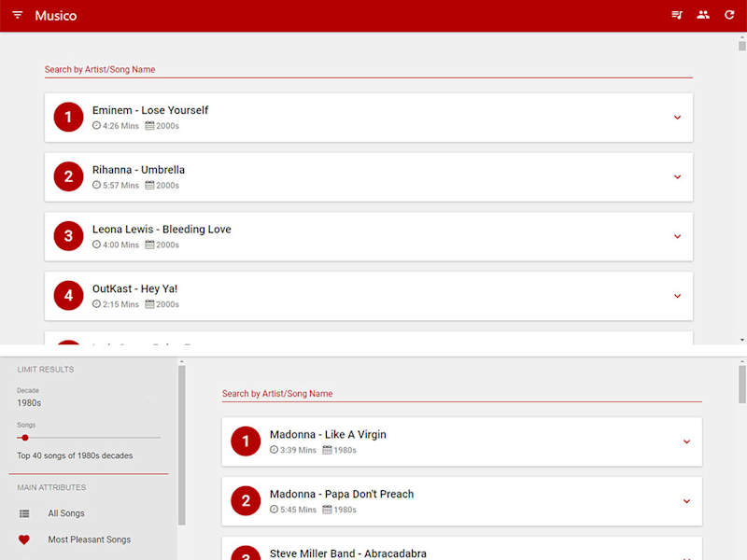Click the 5:57 Mins duration text
The image size is (747, 560).
pos(120,185)
